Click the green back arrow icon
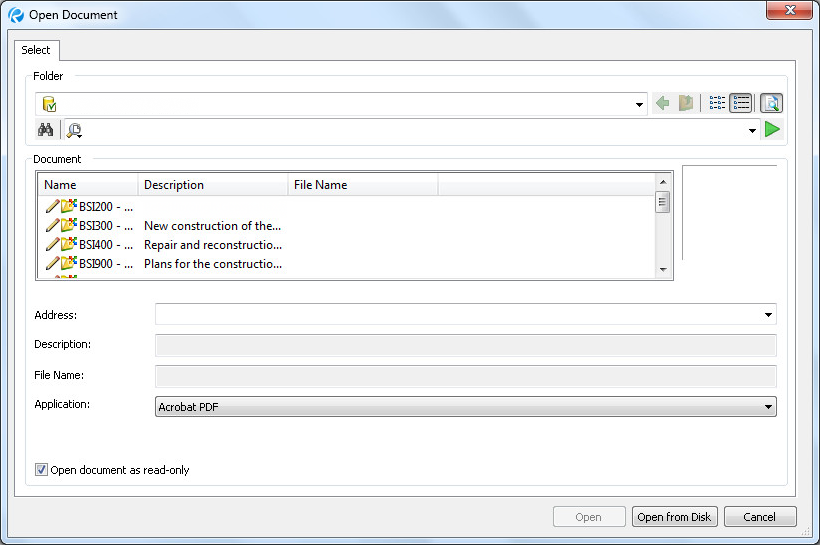820x545 pixels. tap(662, 103)
